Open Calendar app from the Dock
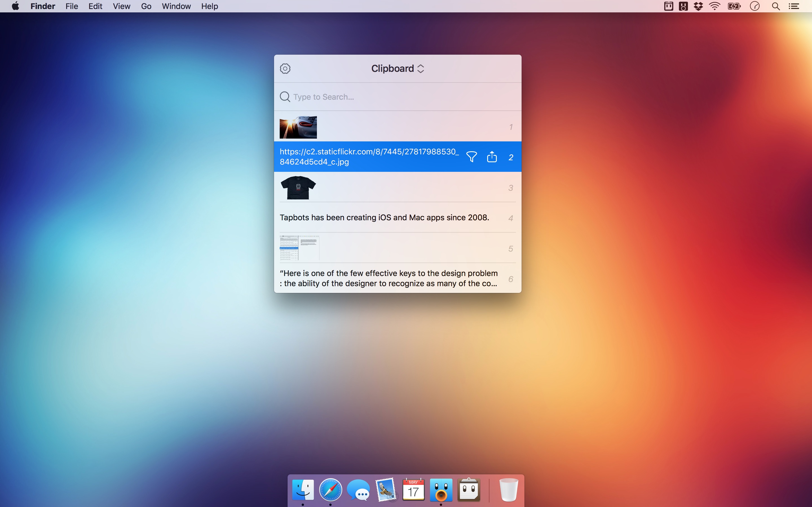 413,490
